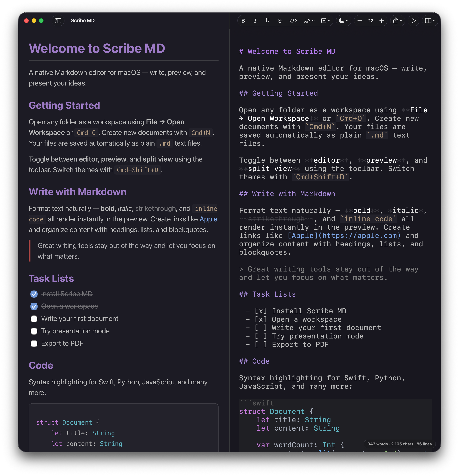
Task: Apply italic formatting
Action: point(255,21)
